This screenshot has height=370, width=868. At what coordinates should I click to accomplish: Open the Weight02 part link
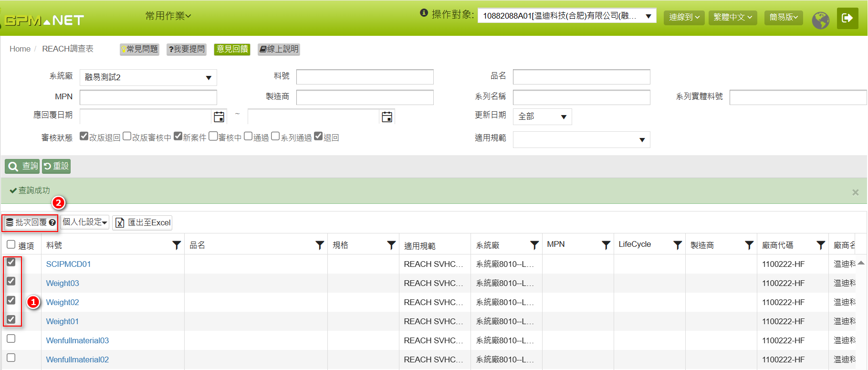[x=63, y=302]
